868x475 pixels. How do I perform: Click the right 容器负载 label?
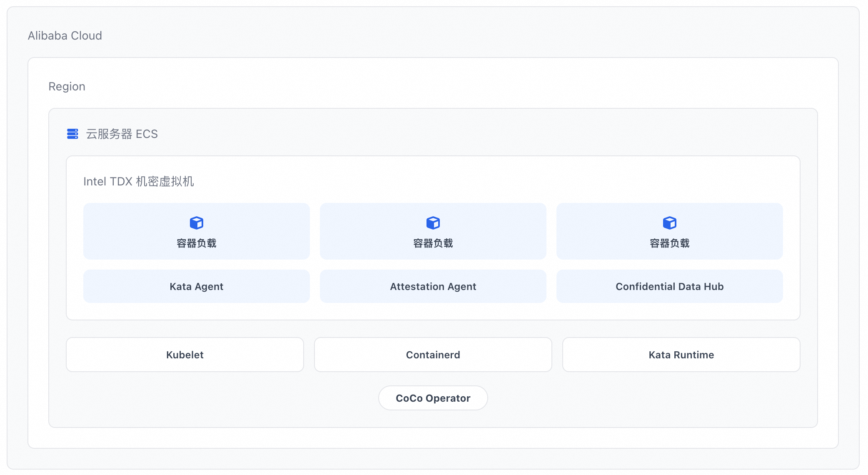(670, 243)
